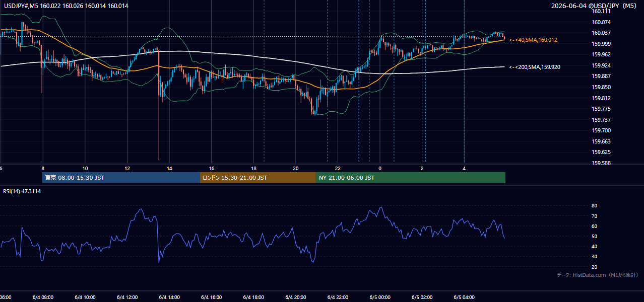Click price axis level 160.037
Image resolution: width=644 pixels, height=302 pixels.
(x=601, y=33)
